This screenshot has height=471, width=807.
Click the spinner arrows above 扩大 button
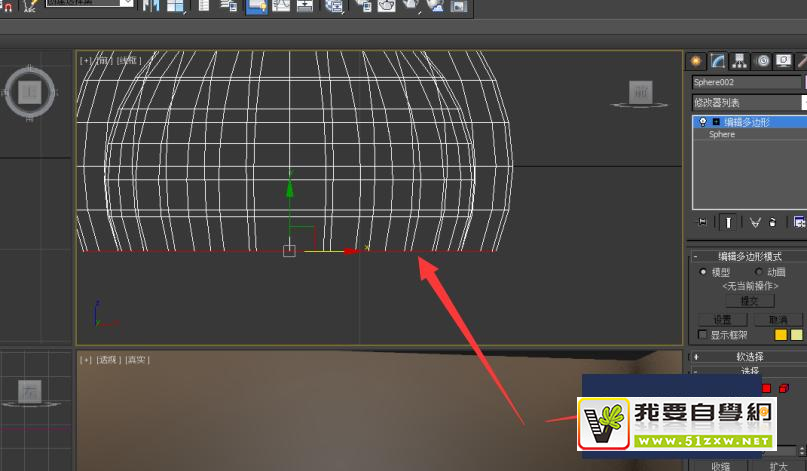coord(801,451)
